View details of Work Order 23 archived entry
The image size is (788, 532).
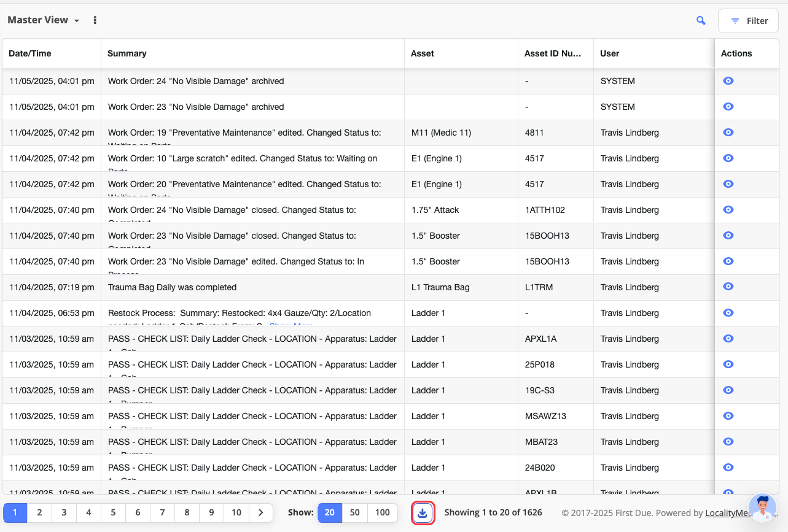[x=728, y=107]
